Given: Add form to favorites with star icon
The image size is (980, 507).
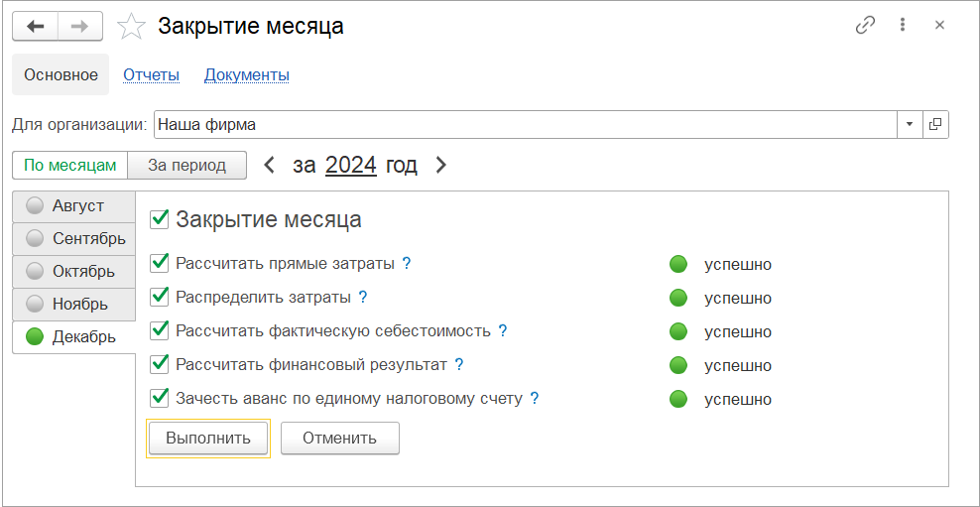Looking at the screenshot, I should click(131, 27).
